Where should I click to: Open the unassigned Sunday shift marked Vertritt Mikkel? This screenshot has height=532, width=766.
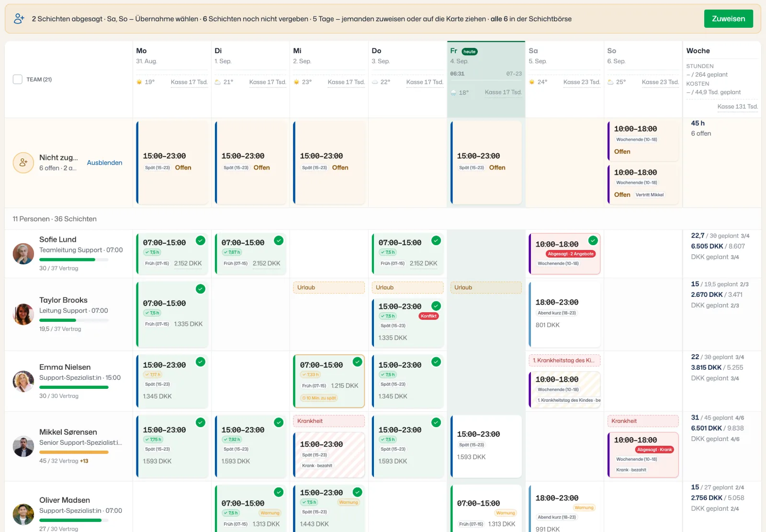pos(643,184)
